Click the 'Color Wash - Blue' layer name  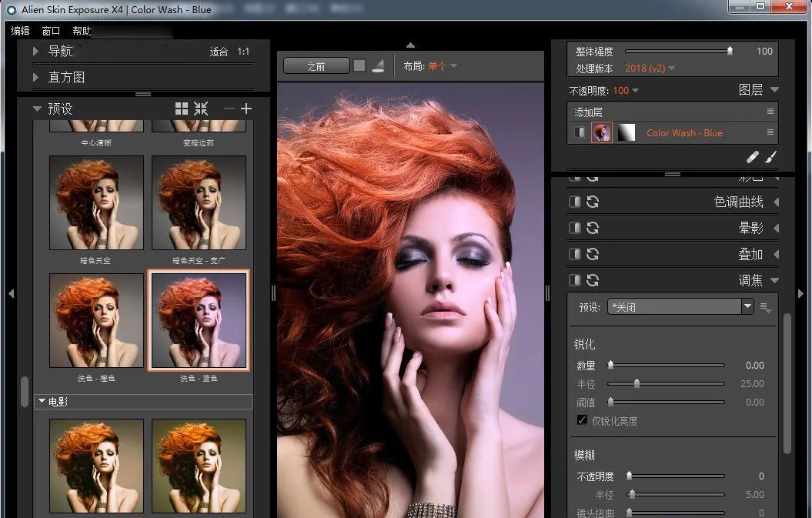[x=684, y=132]
